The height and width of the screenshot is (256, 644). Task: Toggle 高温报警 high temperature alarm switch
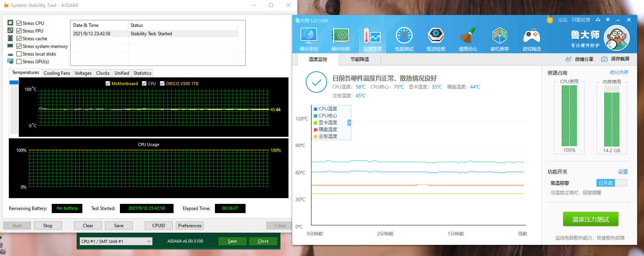[x=611, y=183]
